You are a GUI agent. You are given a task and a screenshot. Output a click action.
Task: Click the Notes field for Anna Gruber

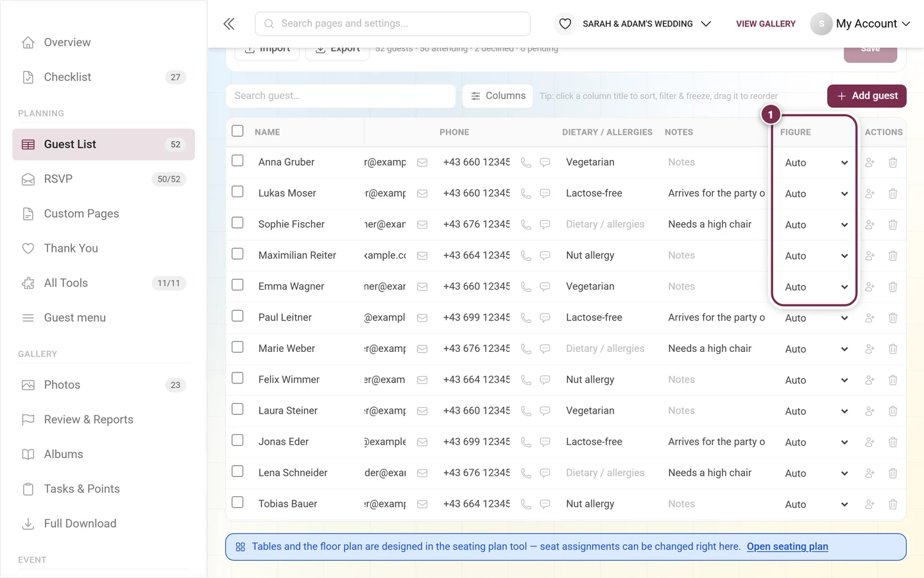[x=716, y=162]
